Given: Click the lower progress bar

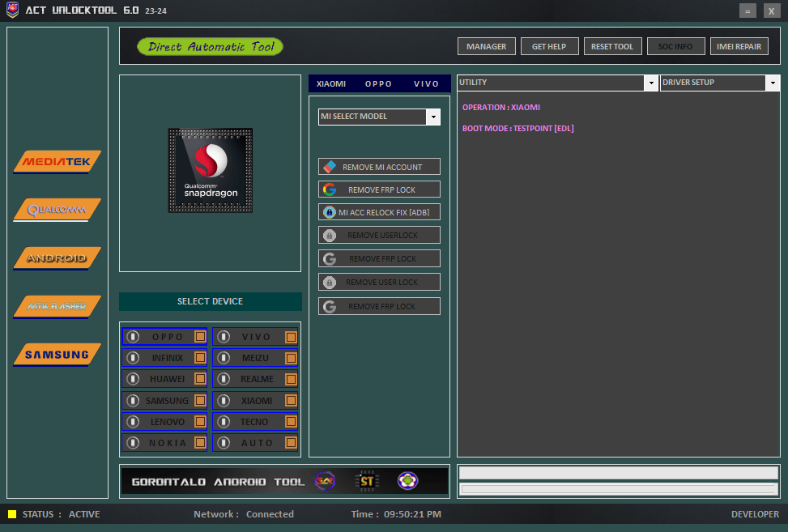Looking at the screenshot, I should click(619, 489).
